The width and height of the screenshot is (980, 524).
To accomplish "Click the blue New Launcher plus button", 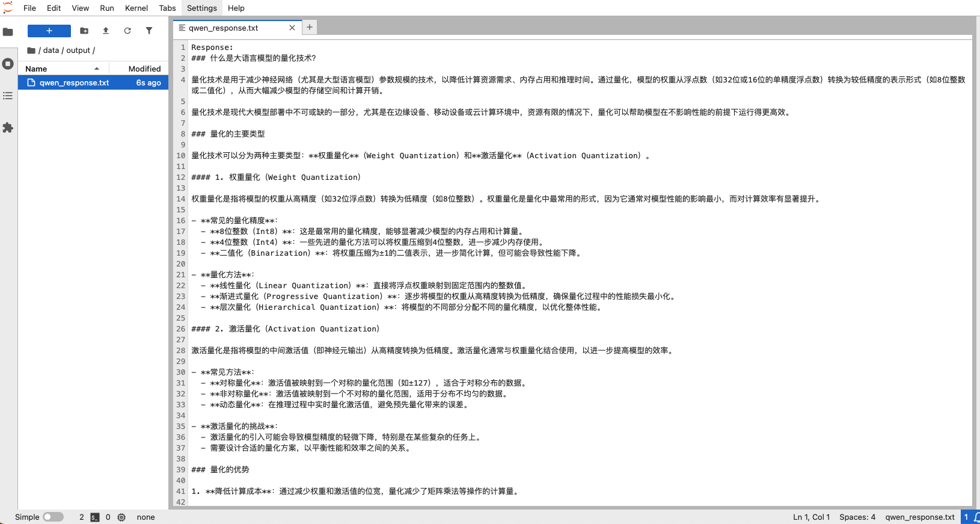I will click(49, 31).
